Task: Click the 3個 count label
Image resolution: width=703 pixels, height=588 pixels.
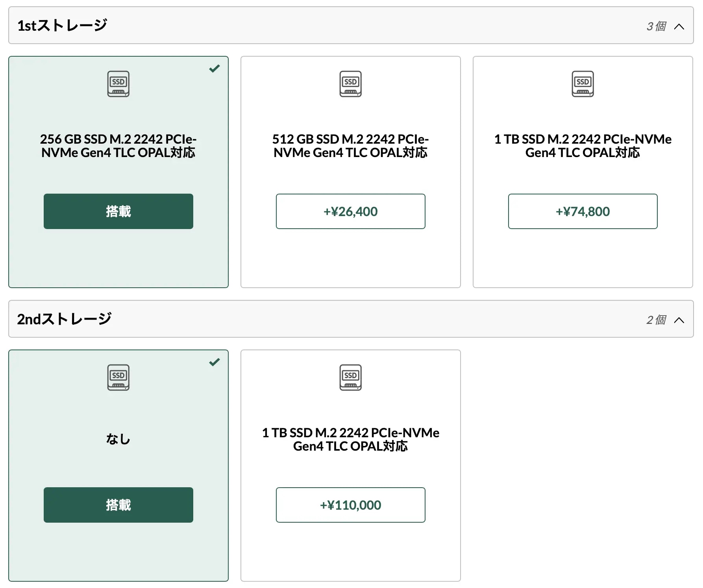Action: [656, 26]
